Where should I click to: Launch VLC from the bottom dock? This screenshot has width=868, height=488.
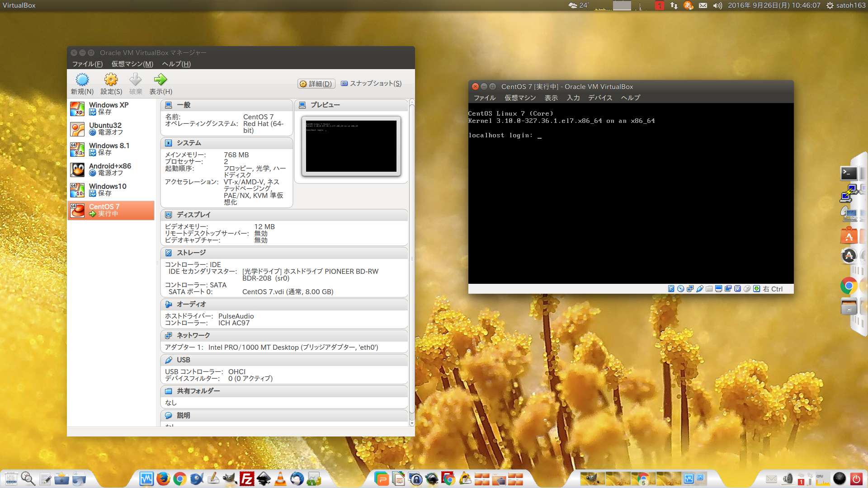click(280, 479)
